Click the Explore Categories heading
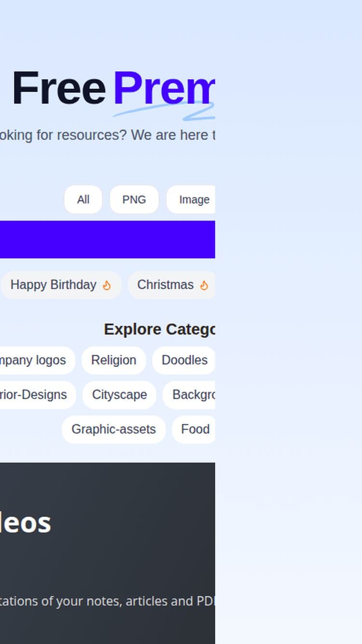The height and width of the screenshot is (644, 362). click(160, 329)
